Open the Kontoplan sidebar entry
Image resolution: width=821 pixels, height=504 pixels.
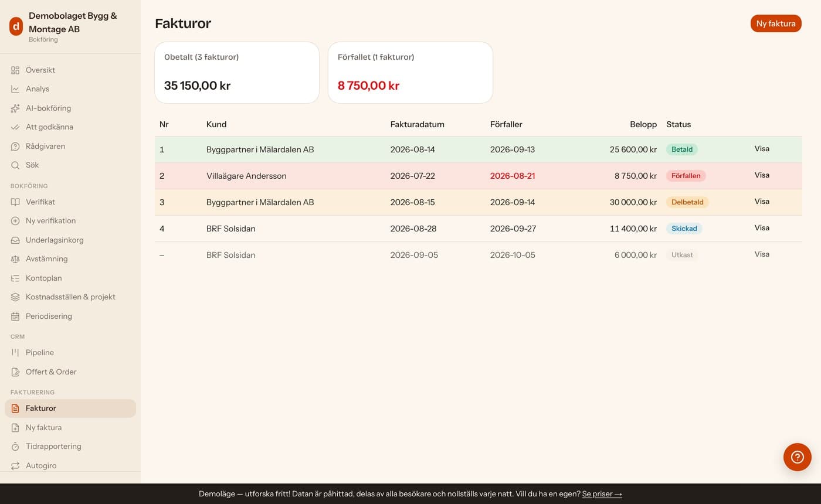(x=70, y=278)
